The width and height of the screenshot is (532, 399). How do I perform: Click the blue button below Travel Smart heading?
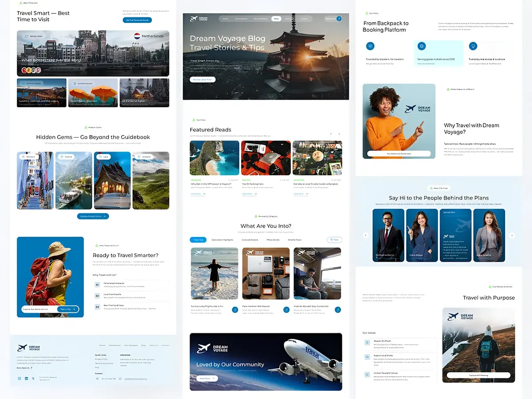(137, 20)
